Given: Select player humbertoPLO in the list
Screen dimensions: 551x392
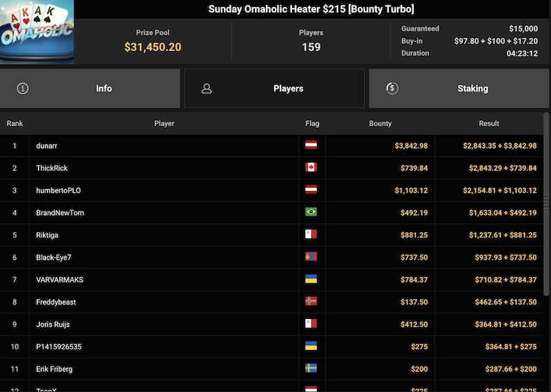Looking at the screenshot, I should pos(59,191).
